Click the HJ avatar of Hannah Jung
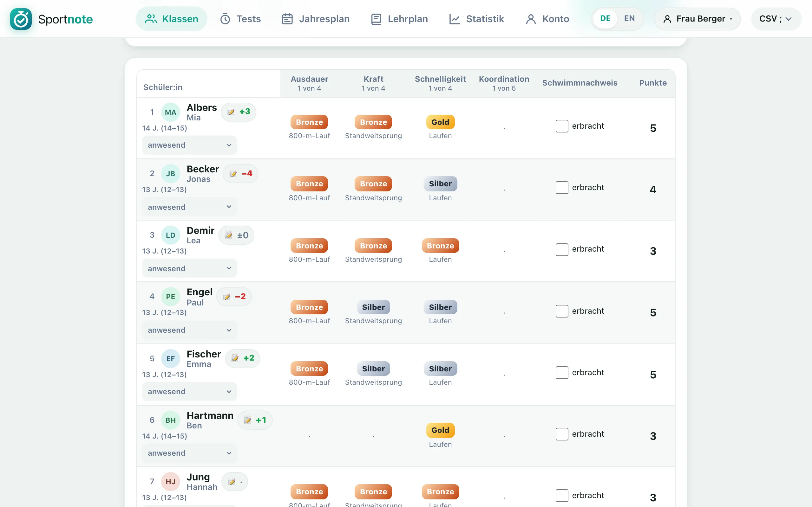This screenshot has width=812, height=507. [170, 482]
